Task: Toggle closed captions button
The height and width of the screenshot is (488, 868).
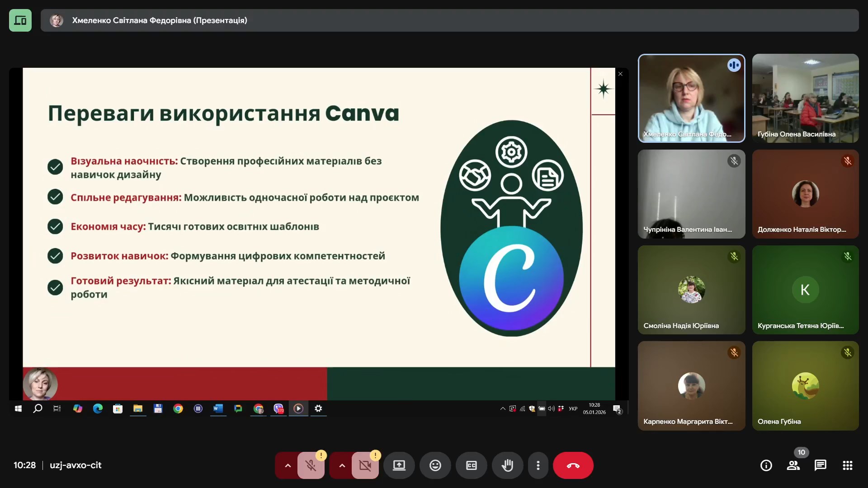Action: coord(471,465)
